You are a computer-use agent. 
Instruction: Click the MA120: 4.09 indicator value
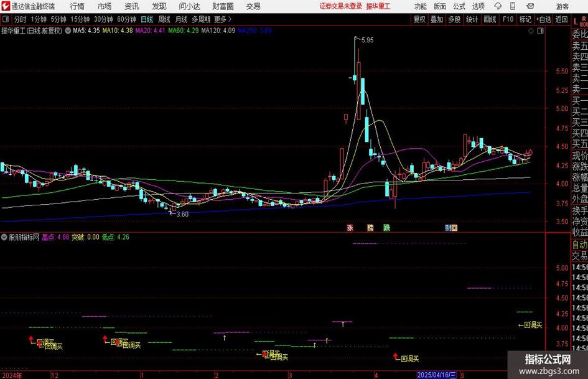tap(218, 30)
